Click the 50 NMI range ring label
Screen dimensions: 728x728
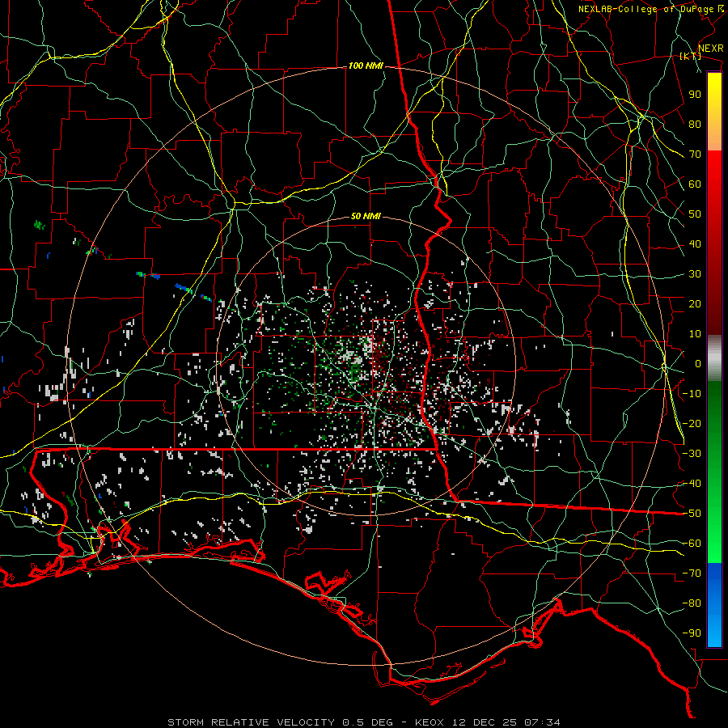(366, 216)
